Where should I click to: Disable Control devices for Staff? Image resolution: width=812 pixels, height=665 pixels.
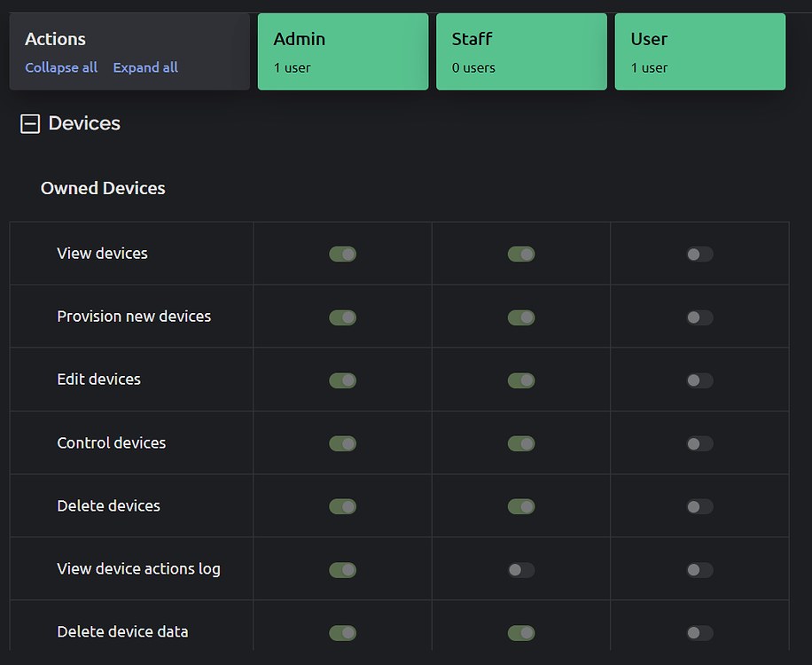point(521,443)
